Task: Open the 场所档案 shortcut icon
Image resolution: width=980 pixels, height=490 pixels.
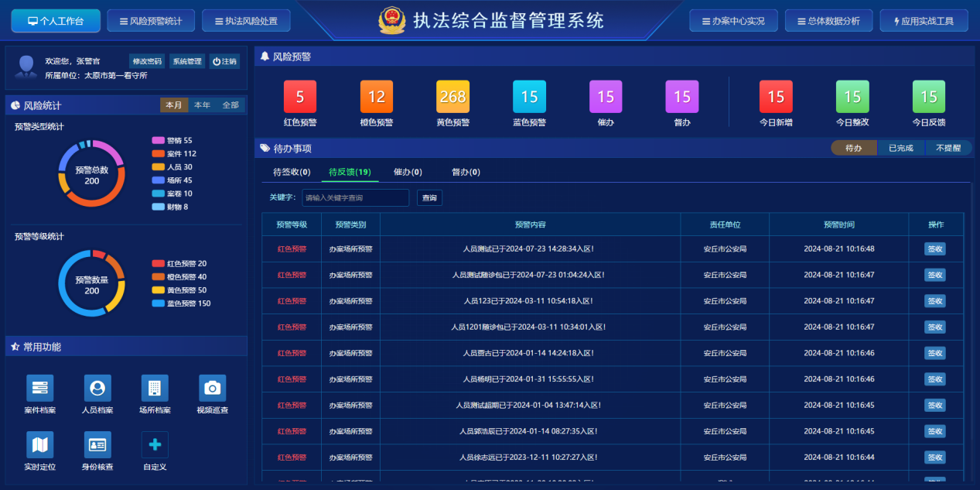Action: click(155, 388)
